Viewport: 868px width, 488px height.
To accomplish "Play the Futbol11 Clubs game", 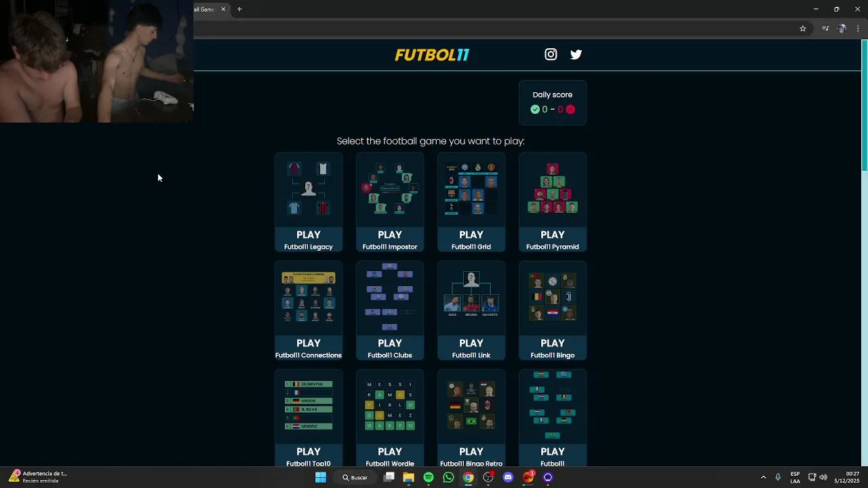I will pos(390,310).
